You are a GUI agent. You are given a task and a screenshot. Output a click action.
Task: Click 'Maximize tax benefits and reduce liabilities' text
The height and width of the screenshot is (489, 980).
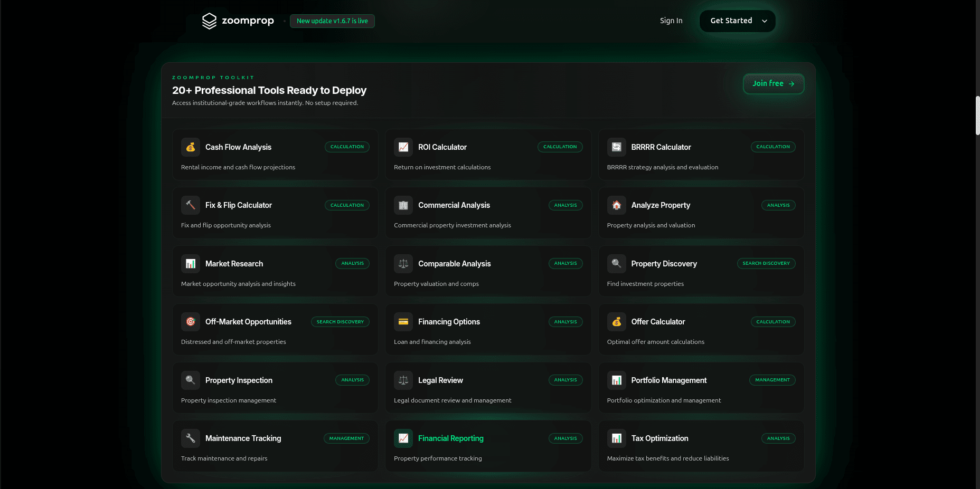(x=668, y=458)
